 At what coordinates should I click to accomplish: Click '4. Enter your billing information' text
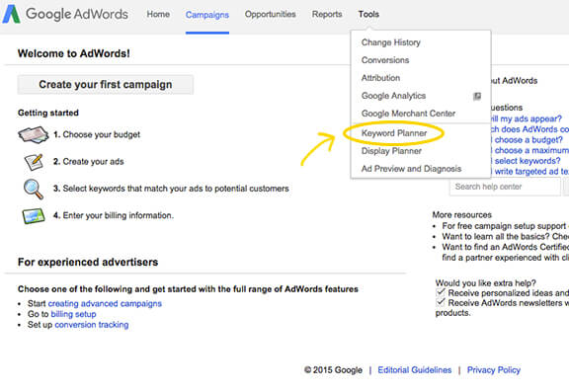(x=114, y=215)
